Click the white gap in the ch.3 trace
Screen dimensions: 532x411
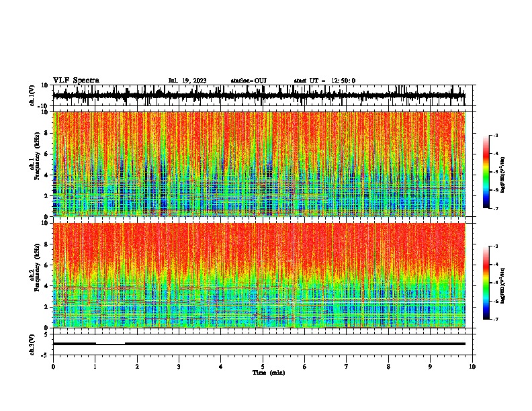pos(110,343)
